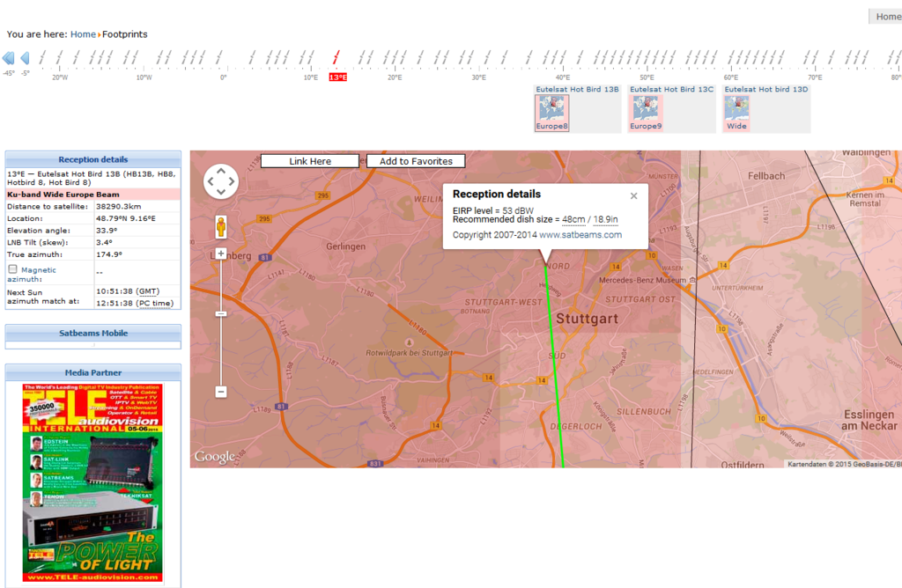
Task: Go to Home breadcrumb link
Action: (83, 34)
